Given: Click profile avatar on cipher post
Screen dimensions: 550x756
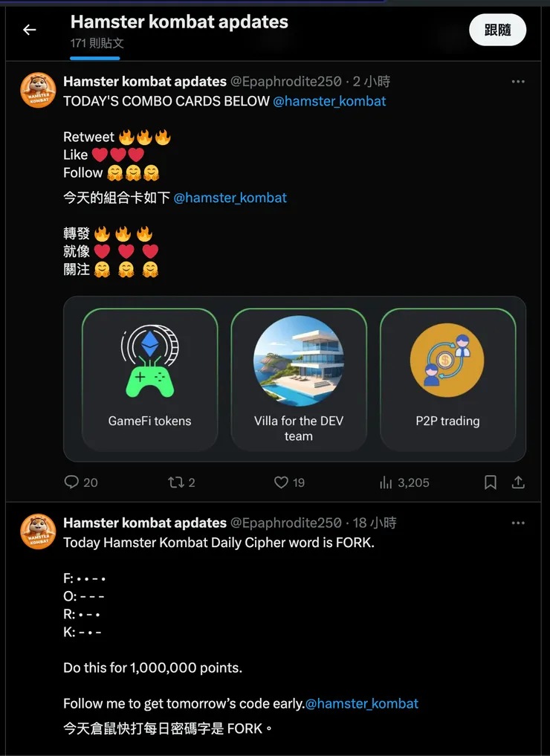Looking at the screenshot, I should pos(38,532).
